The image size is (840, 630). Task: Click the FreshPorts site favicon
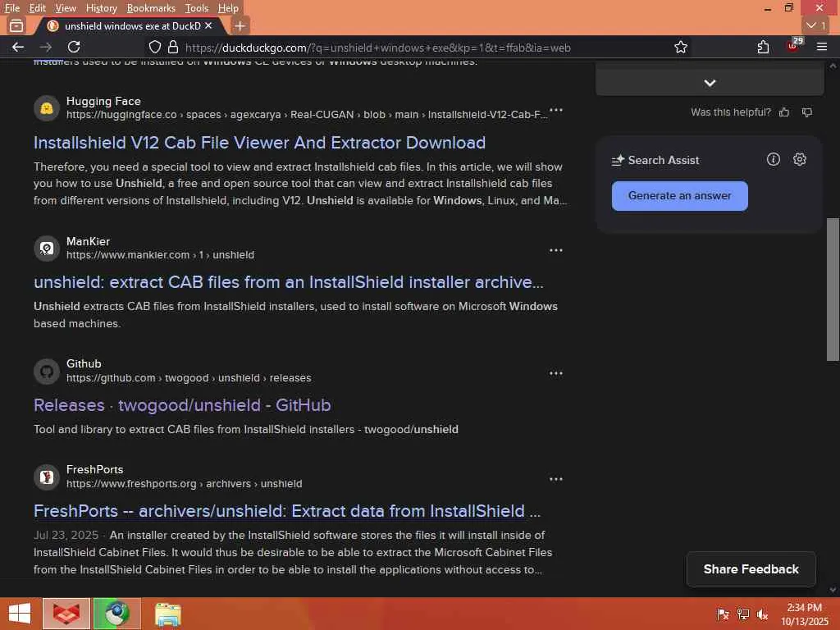(x=47, y=477)
